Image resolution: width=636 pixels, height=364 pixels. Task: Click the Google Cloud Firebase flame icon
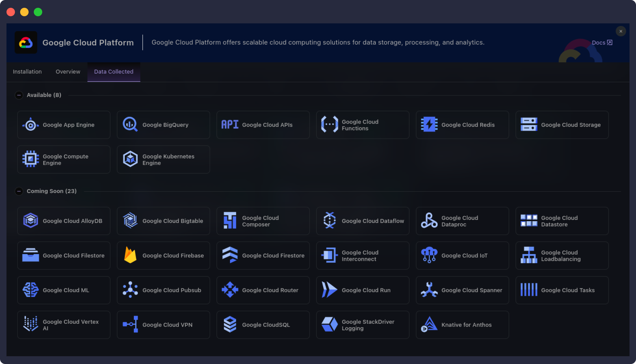pos(130,255)
